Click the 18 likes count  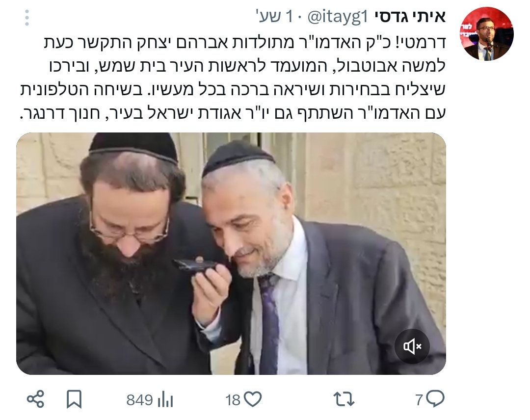(x=233, y=400)
